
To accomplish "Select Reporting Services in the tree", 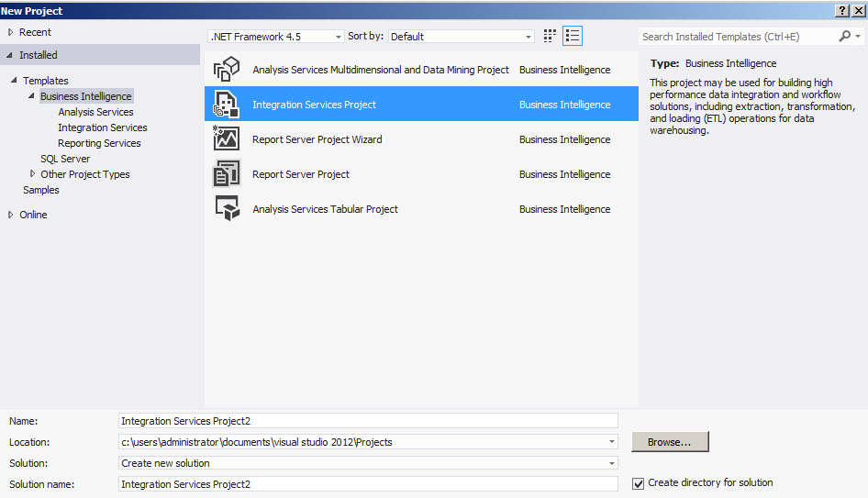I will (x=99, y=143).
